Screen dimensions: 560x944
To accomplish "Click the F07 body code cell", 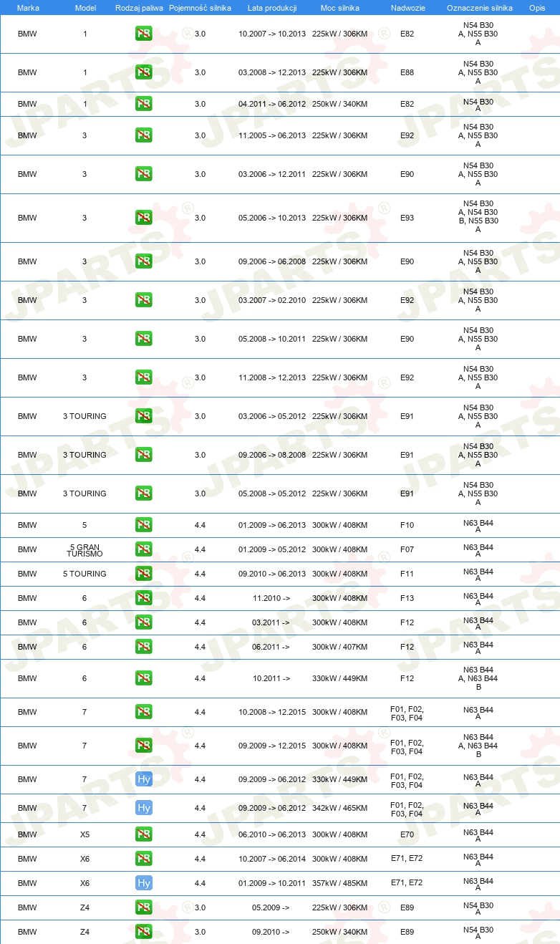I will [x=407, y=549].
